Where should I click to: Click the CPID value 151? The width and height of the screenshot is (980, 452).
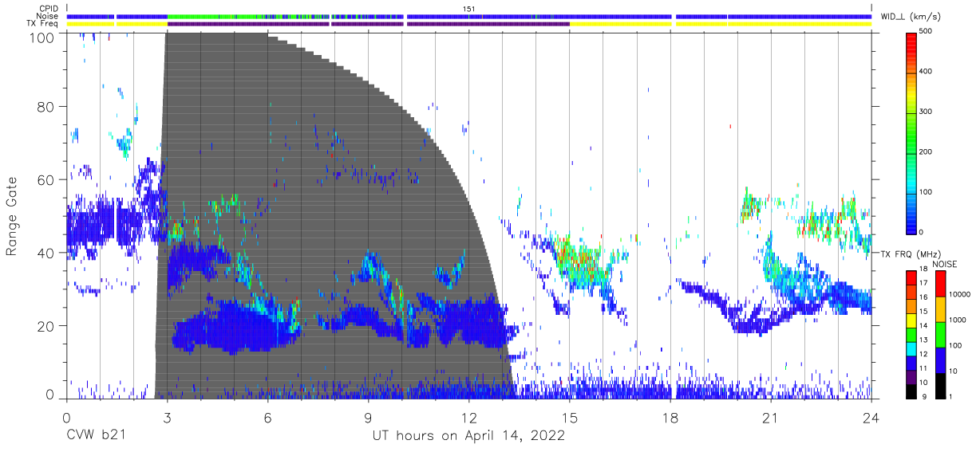tap(469, 9)
